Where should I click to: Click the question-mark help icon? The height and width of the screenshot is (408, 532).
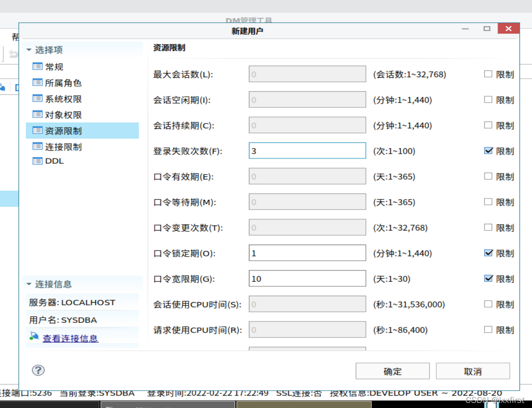(38, 370)
